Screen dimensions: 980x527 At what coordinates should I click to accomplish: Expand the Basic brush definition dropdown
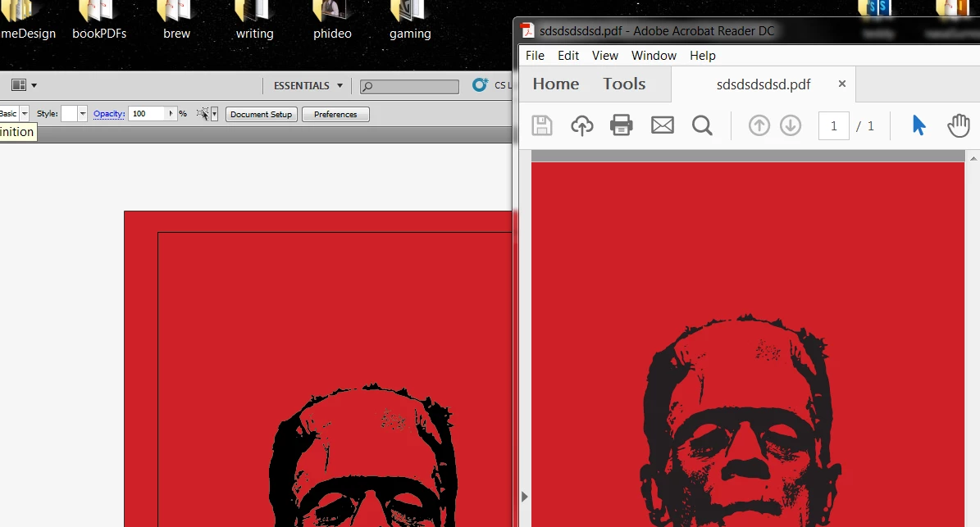[25, 114]
